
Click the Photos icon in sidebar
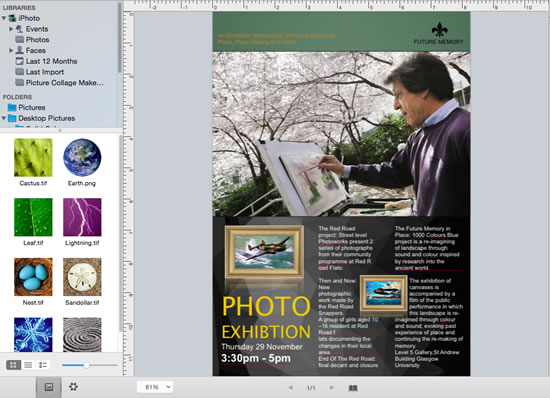[x=20, y=39]
